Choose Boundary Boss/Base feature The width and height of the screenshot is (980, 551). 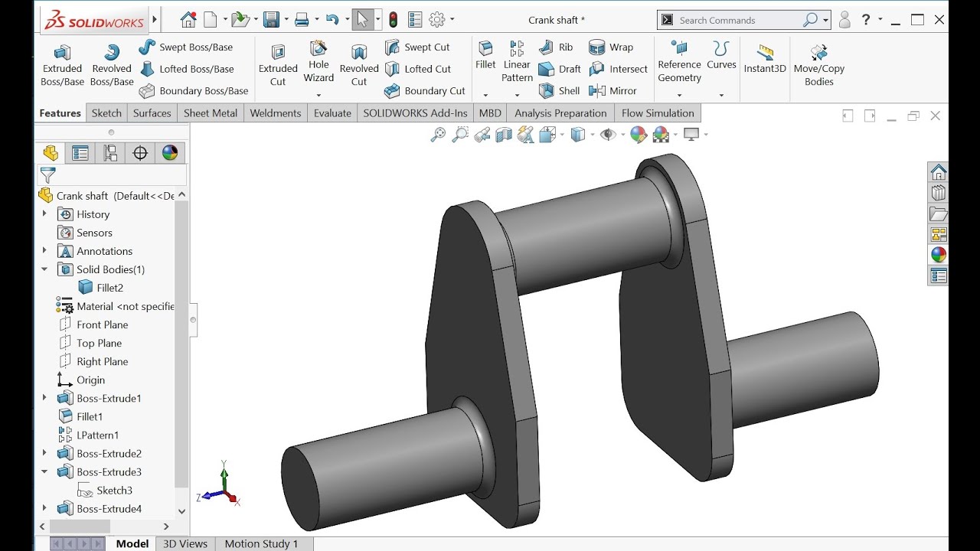tap(194, 90)
